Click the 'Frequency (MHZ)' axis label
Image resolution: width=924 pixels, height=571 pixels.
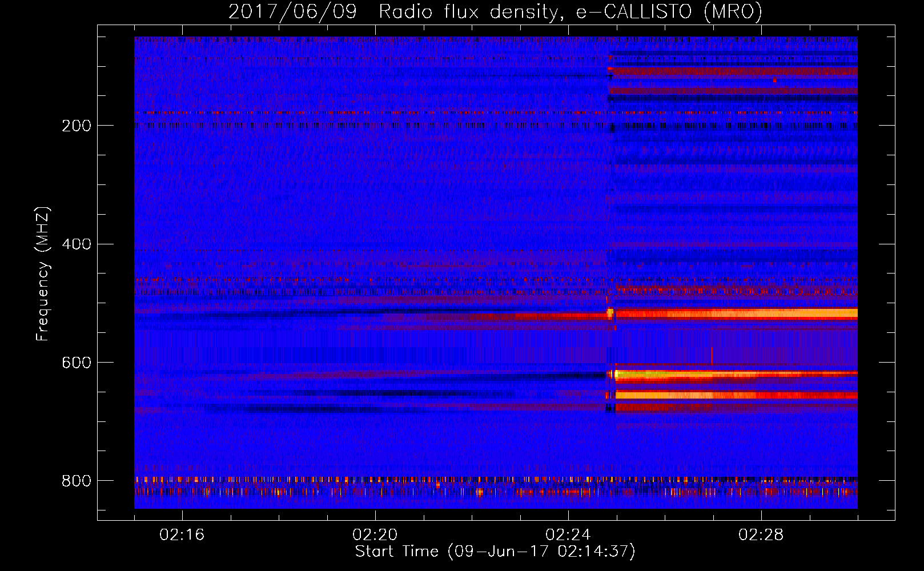(x=43, y=274)
